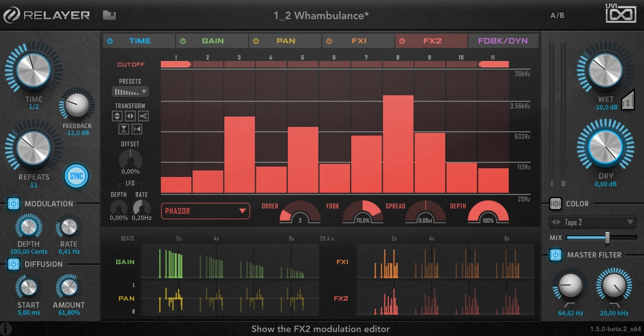Toggle the Modulation power button
644x336 pixels.
tap(14, 204)
